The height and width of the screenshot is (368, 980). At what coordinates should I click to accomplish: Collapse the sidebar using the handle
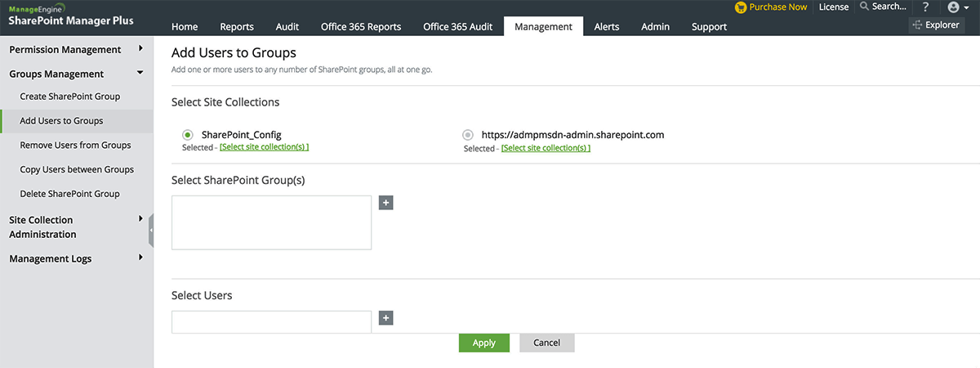click(151, 231)
